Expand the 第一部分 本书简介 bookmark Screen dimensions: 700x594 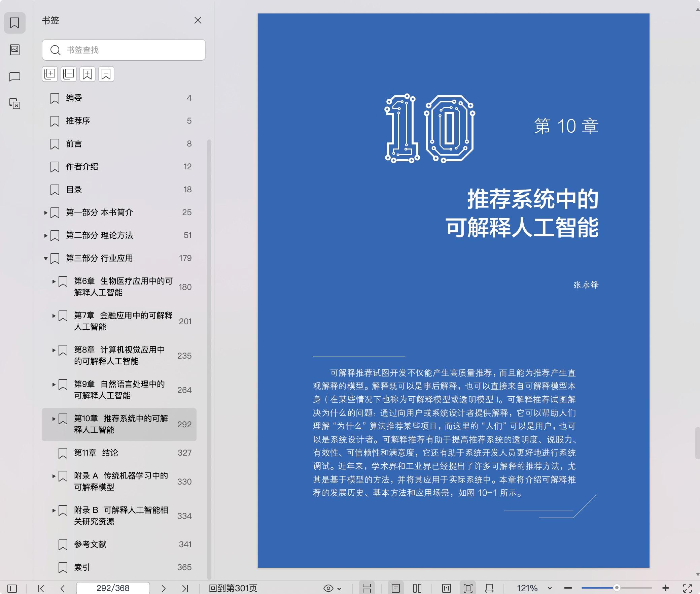(46, 213)
